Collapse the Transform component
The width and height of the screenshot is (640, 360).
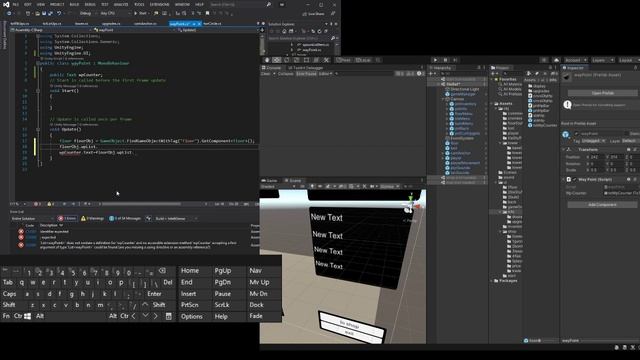point(563,150)
